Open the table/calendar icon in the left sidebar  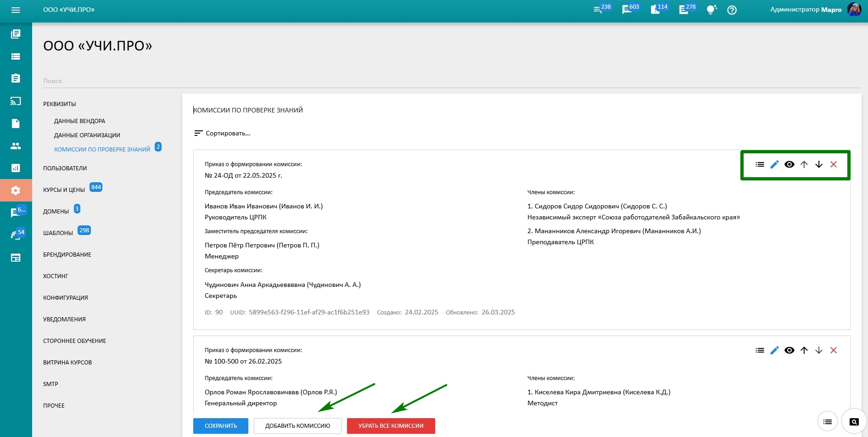click(16, 258)
